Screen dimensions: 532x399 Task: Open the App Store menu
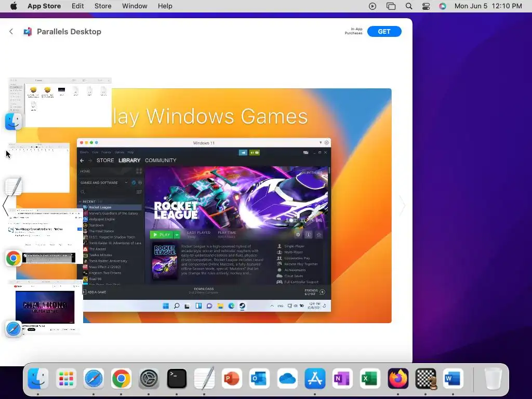(44, 6)
